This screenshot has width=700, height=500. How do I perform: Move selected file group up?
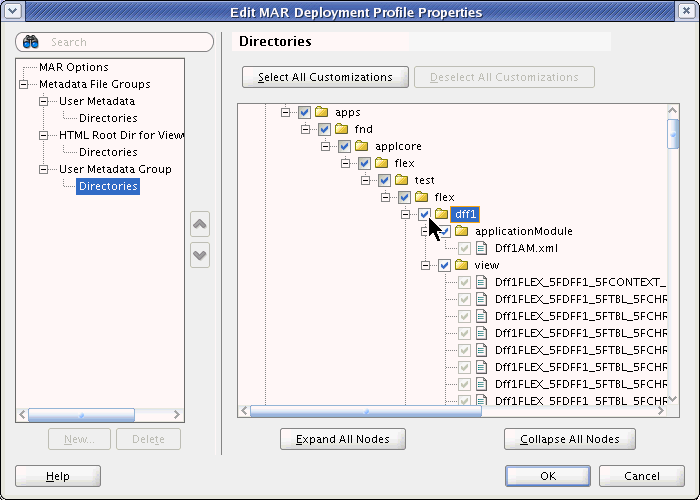tap(200, 224)
